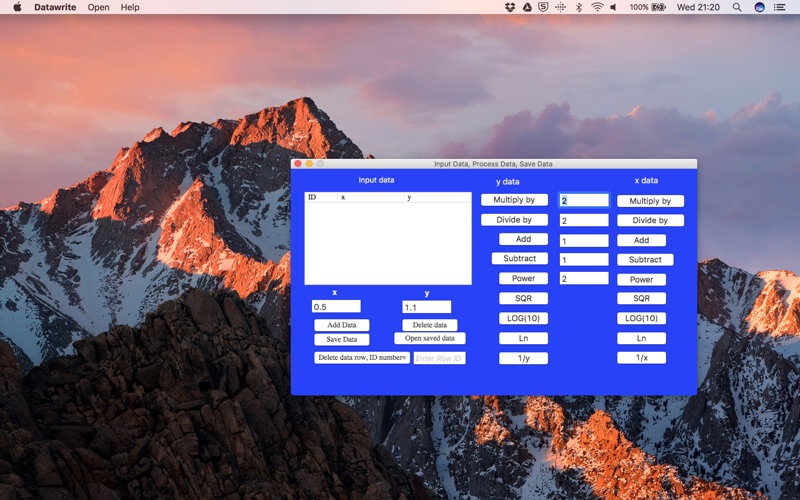Open the Open menu in menu bar
Screen dimensions: 800x500
point(98,7)
